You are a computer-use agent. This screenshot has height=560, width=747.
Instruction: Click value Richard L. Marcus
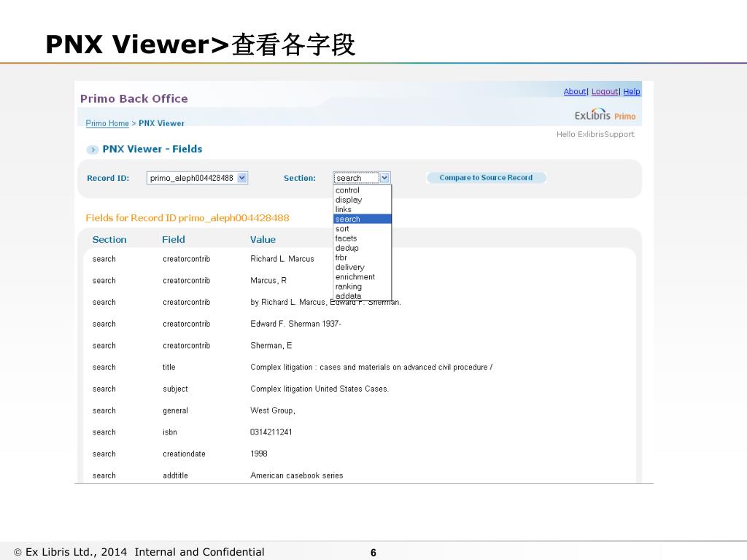click(x=282, y=259)
